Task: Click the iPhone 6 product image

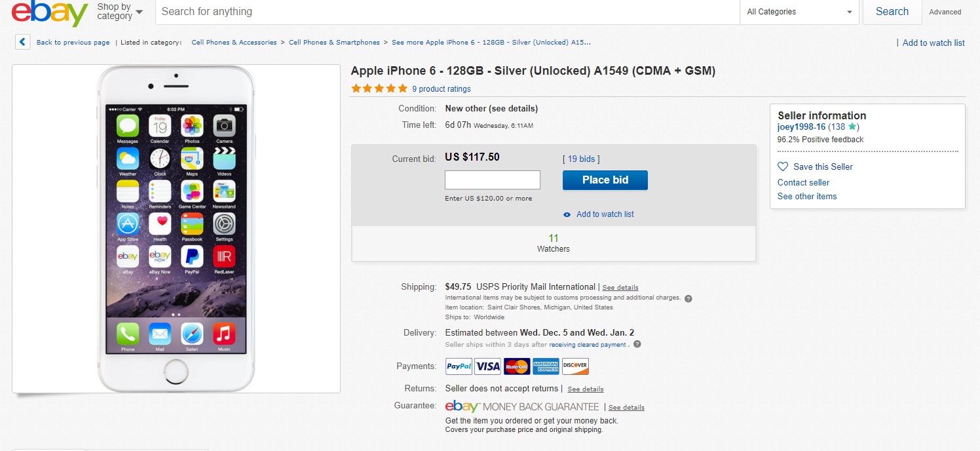Action: click(176, 228)
